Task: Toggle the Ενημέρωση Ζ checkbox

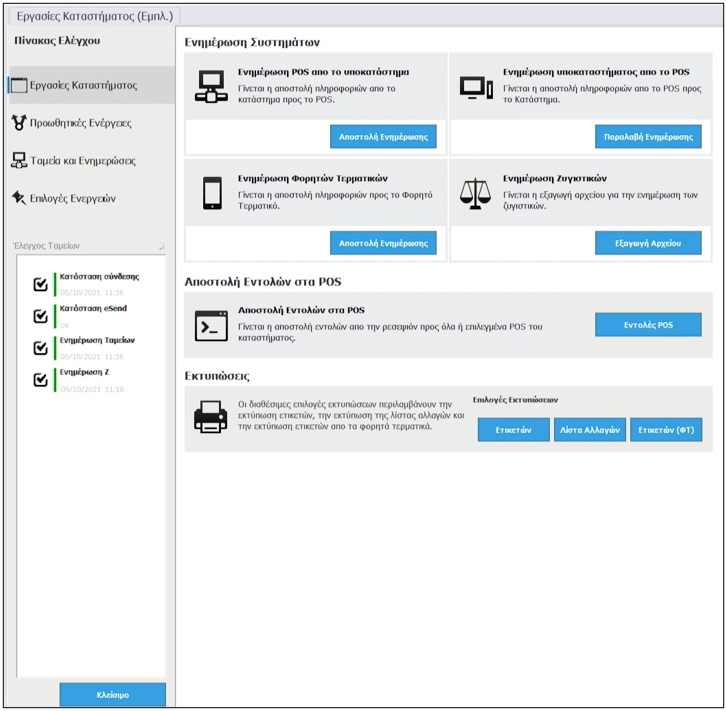Action: coord(40,380)
